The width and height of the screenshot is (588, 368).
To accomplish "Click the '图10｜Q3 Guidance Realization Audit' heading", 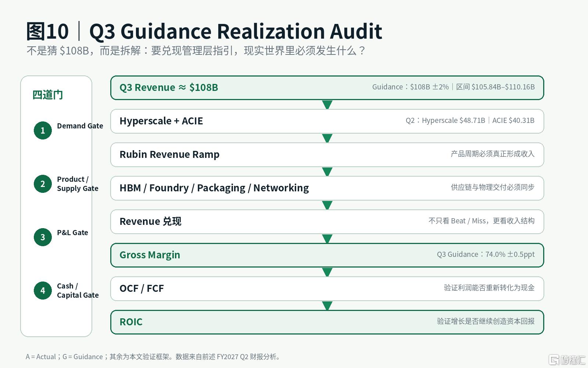I will point(204,31).
